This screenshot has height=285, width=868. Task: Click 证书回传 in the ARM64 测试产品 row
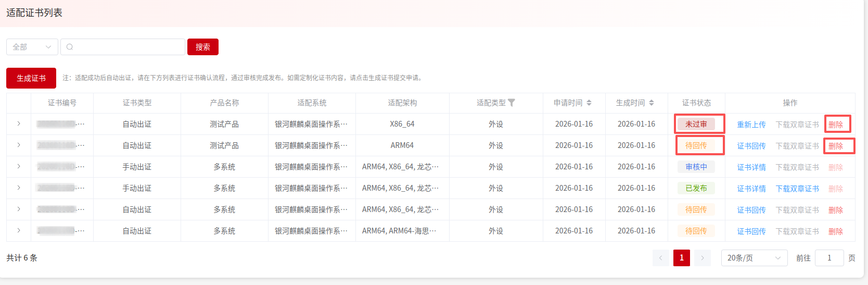[x=751, y=146]
